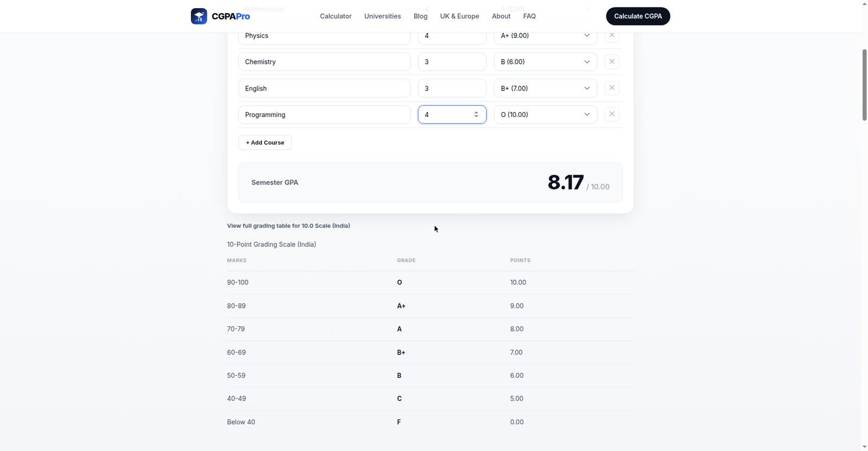Delete the Programming course row
The image size is (868, 451).
(x=612, y=114)
